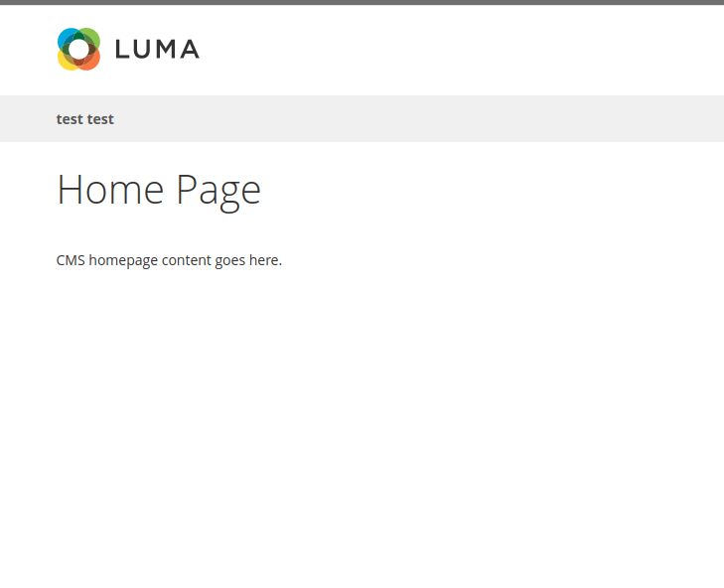Click the 'CMS homepage content goes here.' text

click(x=169, y=260)
